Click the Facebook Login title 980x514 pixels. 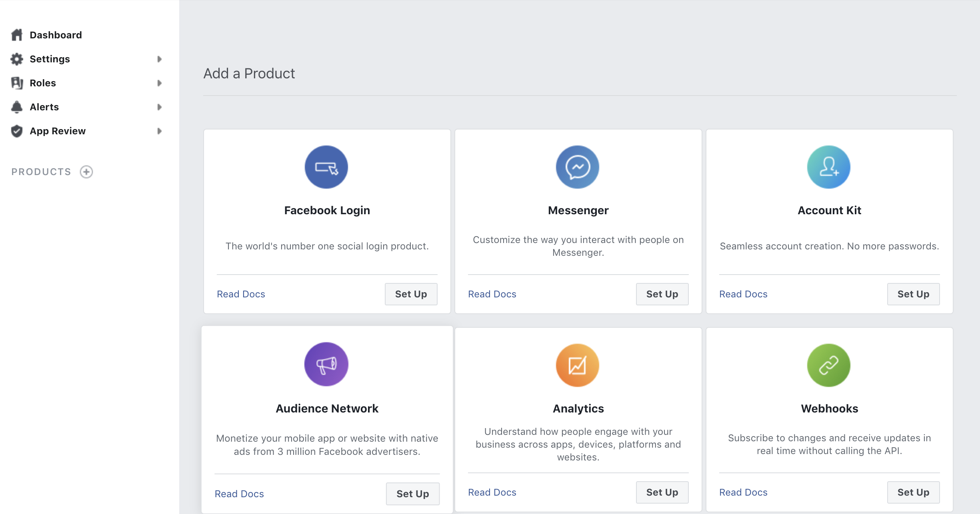coord(327,211)
